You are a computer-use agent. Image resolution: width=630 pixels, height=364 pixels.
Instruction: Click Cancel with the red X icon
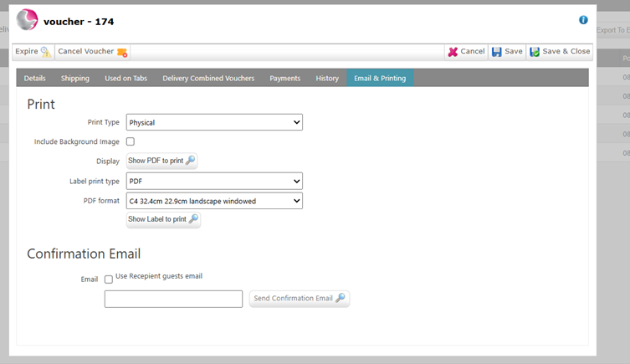(467, 52)
